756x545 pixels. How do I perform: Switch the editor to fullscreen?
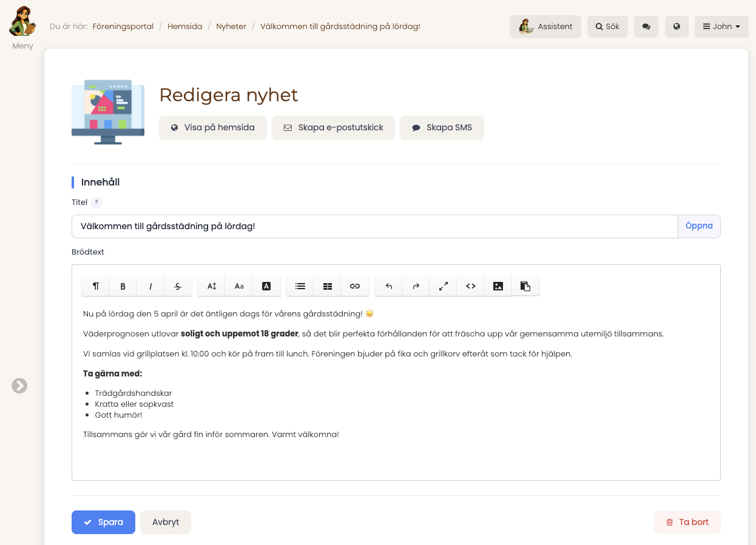click(x=444, y=286)
